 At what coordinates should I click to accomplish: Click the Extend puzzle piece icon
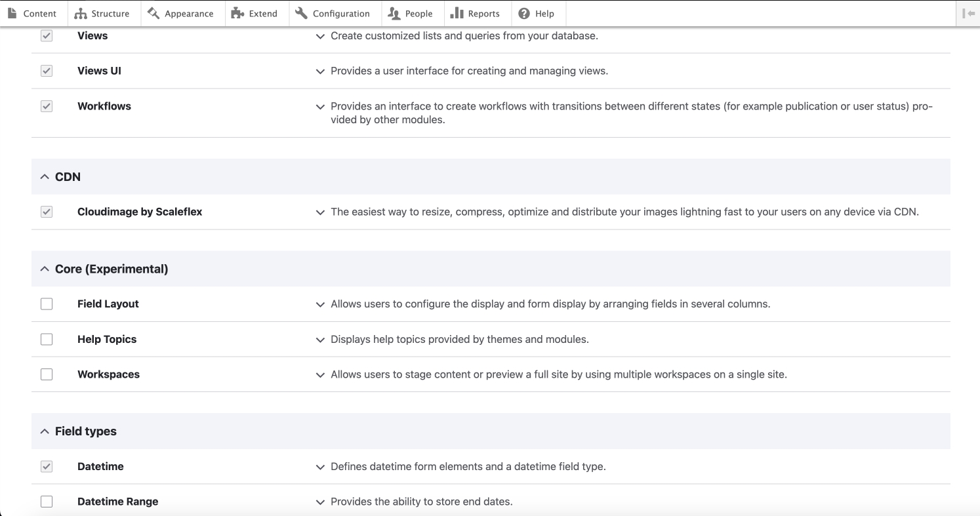[x=238, y=13]
